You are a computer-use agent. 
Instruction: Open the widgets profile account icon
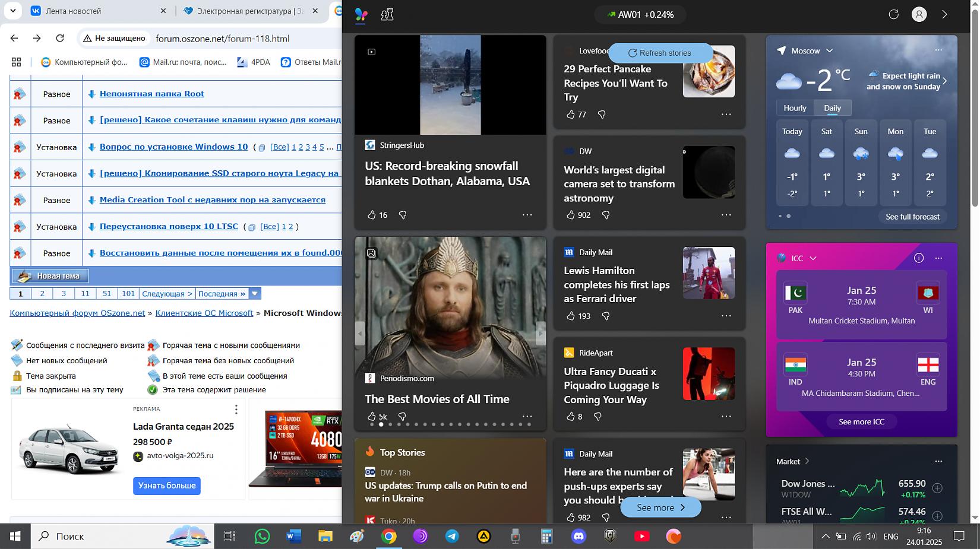(919, 14)
